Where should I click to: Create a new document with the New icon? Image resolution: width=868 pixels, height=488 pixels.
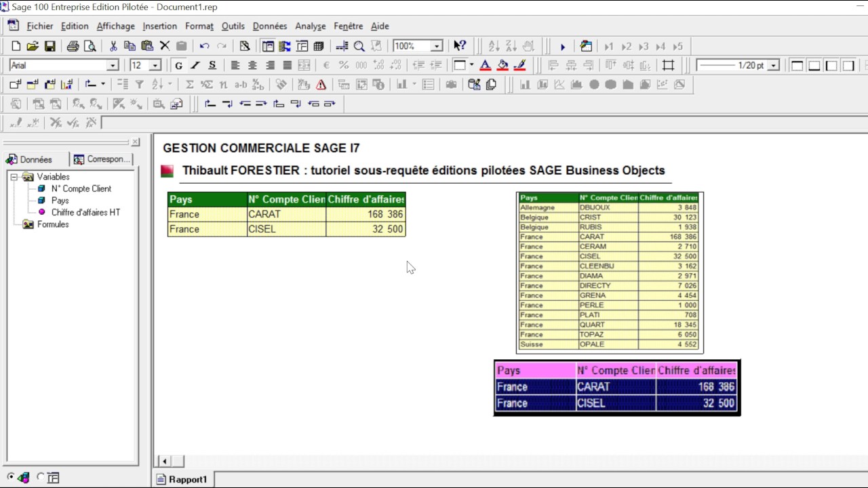click(x=16, y=46)
